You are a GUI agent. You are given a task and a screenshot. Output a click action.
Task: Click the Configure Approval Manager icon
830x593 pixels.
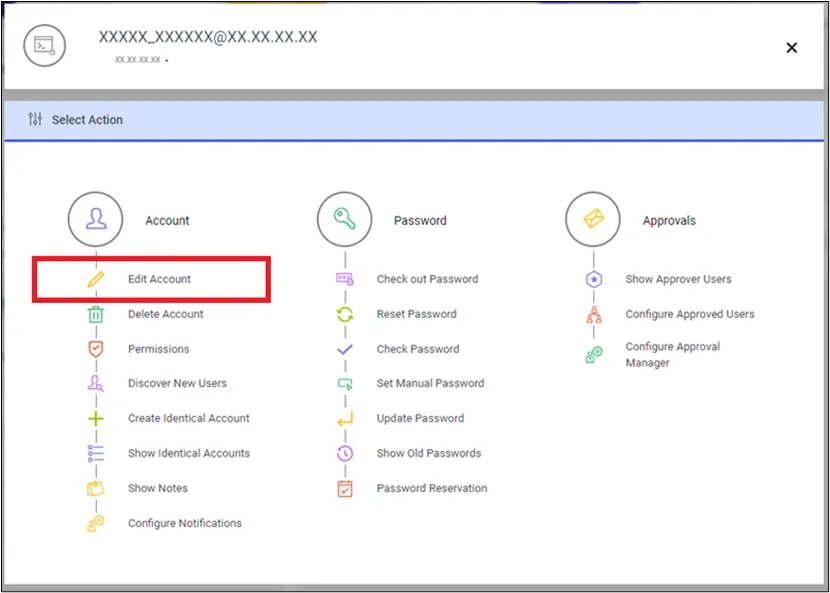pyautogui.click(x=594, y=355)
